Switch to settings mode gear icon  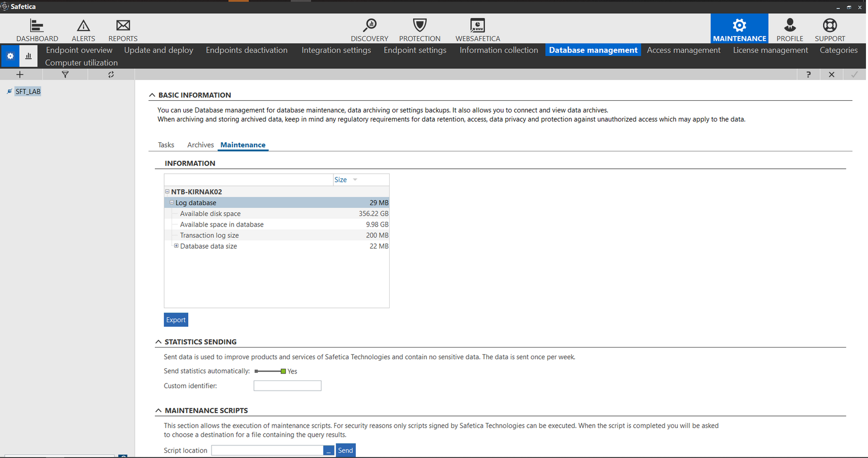tap(10, 56)
